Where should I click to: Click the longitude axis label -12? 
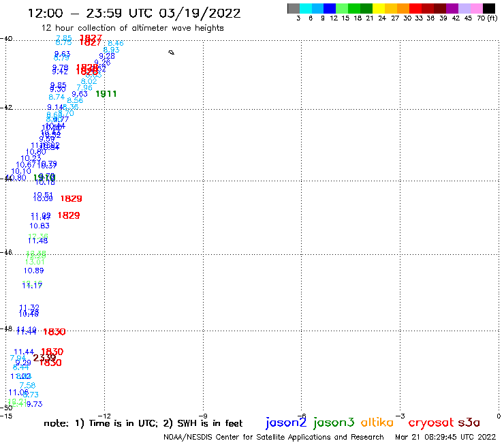104,416
